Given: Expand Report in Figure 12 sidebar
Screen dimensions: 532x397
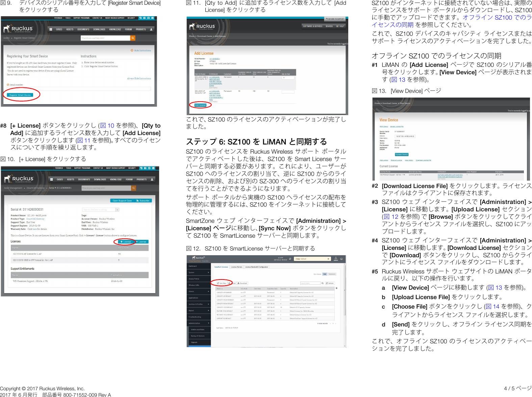Looking at the screenshot, I should tap(199, 311).
